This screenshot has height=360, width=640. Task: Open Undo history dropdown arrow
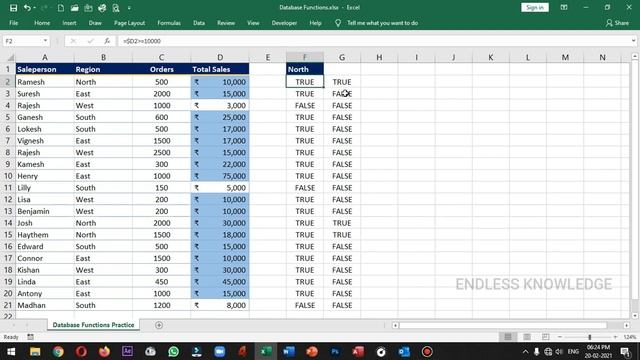click(x=34, y=8)
